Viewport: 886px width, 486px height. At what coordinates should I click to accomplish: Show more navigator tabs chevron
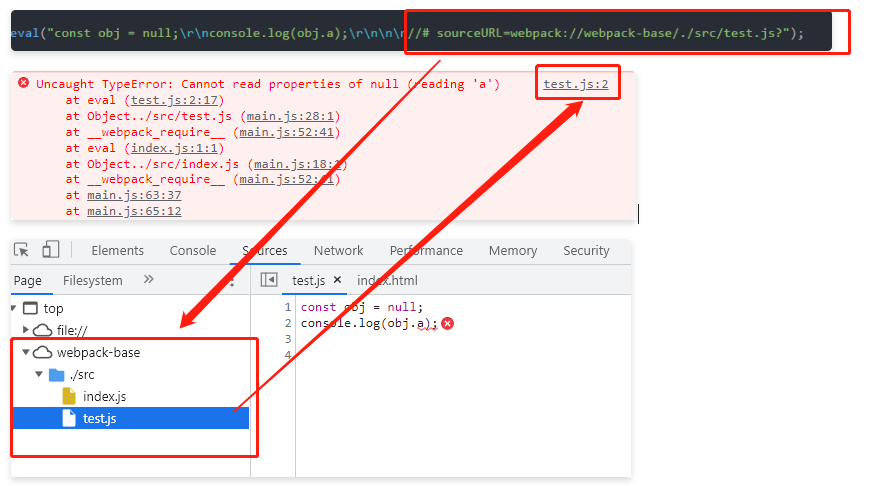[x=149, y=279]
